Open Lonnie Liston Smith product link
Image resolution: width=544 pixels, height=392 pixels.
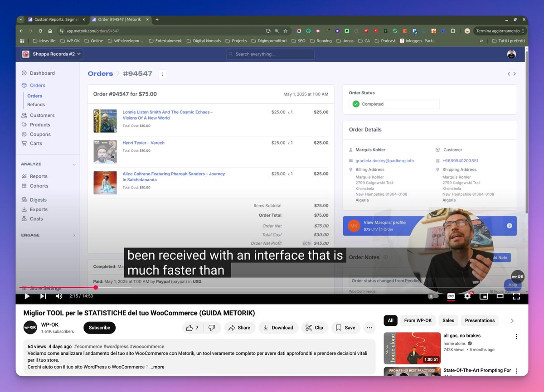coord(167,115)
